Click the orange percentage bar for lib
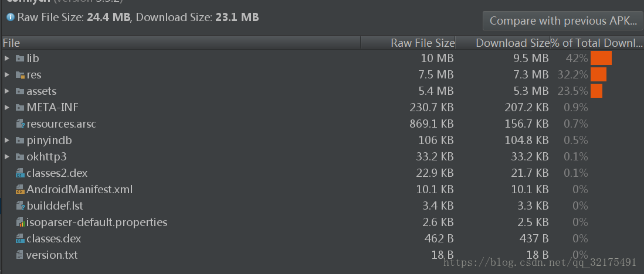 [601, 58]
